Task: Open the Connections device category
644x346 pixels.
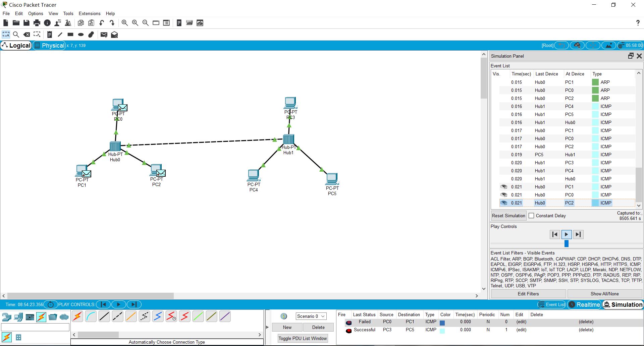Action: point(41,316)
